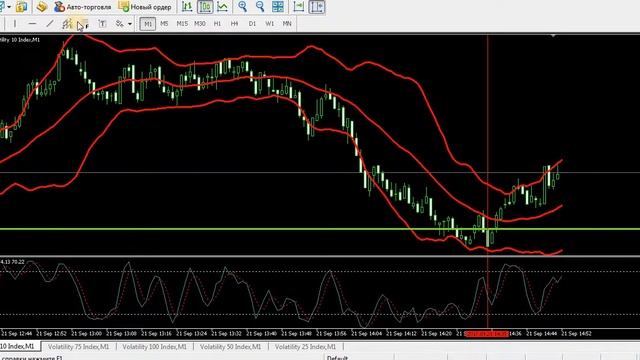Screen dimensions: 640x360
Task: Select the D1 timeframe
Action: 252,24
